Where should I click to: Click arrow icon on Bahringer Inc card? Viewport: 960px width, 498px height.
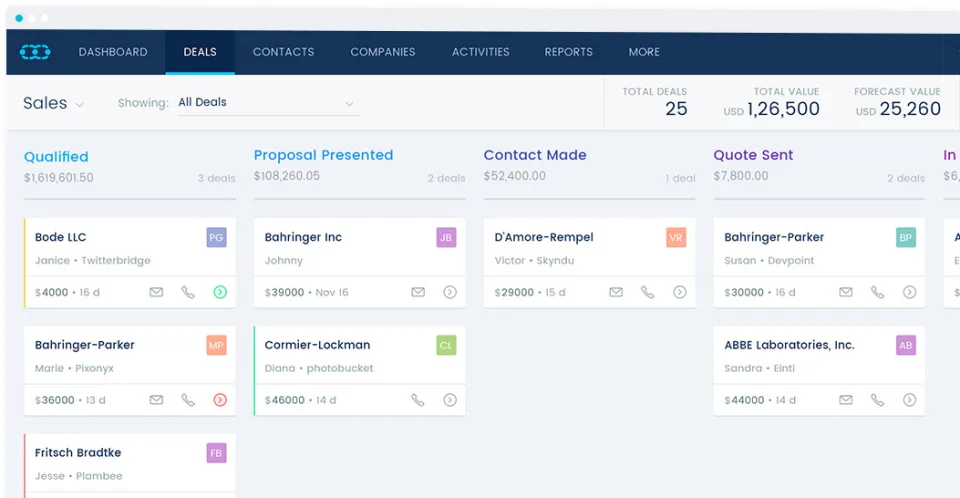(x=450, y=292)
